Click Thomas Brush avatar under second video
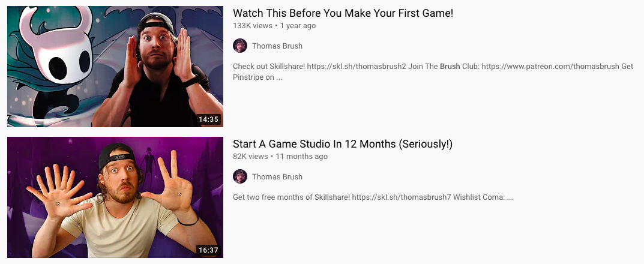The width and height of the screenshot is (644, 264). click(x=240, y=176)
